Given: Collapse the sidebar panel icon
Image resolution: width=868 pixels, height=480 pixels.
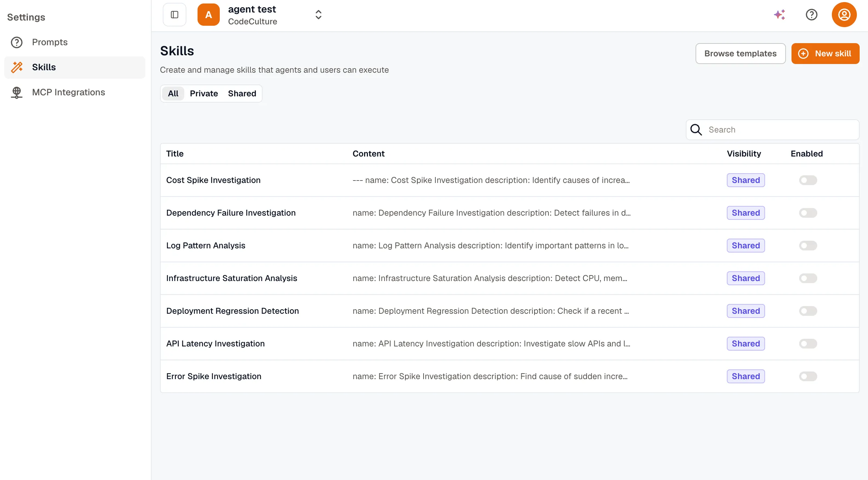Looking at the screenshot, I should pyautogui.click(x=175, y=15).
